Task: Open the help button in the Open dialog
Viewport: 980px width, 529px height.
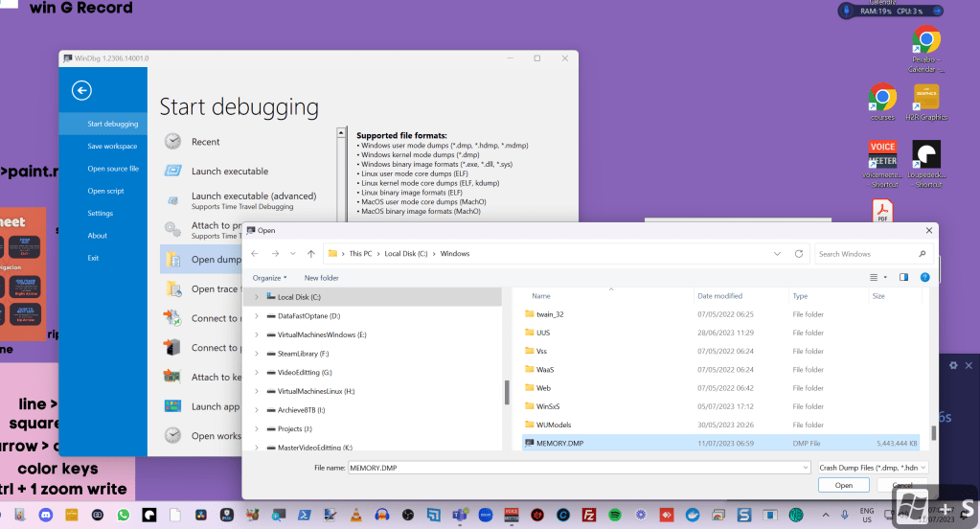Action: coord(925,277)
